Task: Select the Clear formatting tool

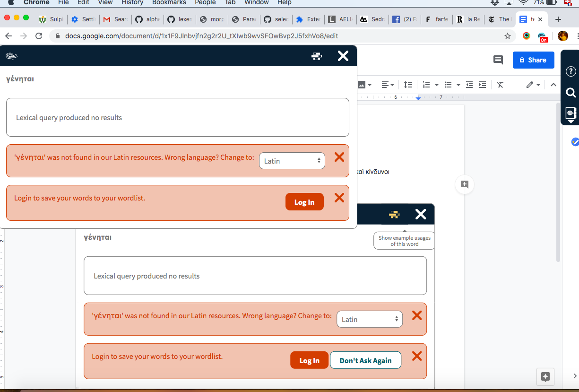Action: point(500,85)
